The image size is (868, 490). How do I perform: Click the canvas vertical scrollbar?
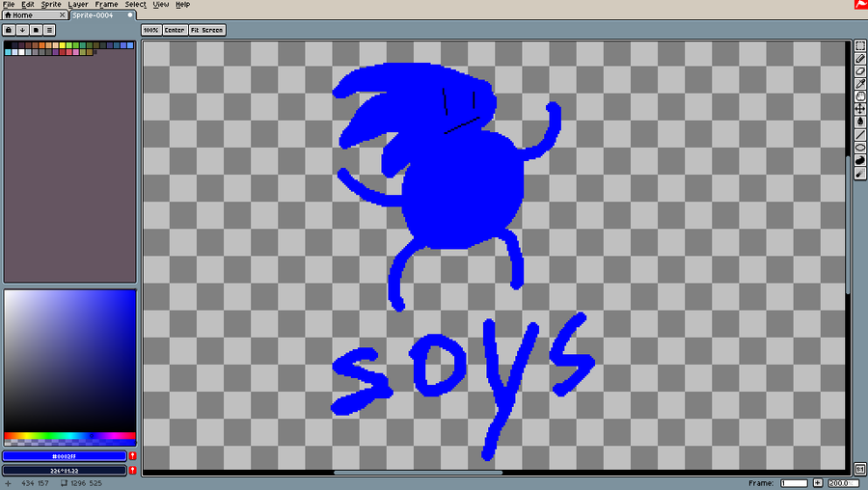[x=848, y=224]
